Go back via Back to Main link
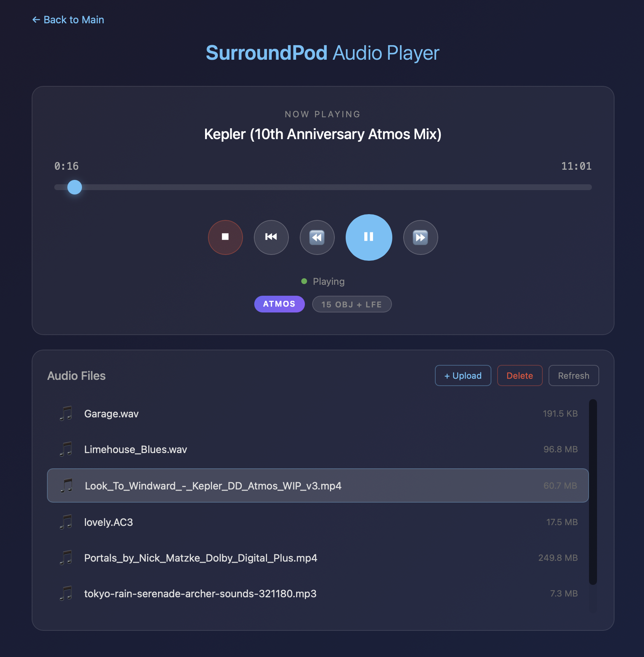The height and width of the screenshot is (657, 644). (x=68, y=20)
